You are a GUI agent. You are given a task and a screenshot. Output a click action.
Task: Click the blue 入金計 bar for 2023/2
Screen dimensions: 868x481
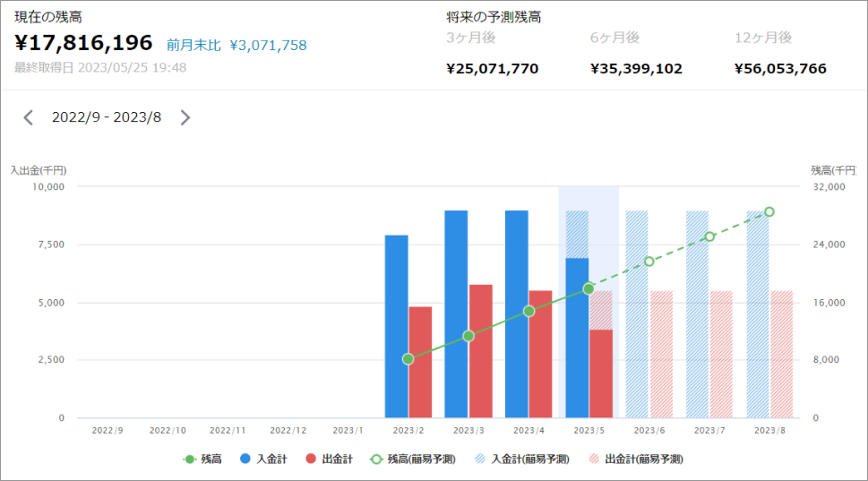396,327
